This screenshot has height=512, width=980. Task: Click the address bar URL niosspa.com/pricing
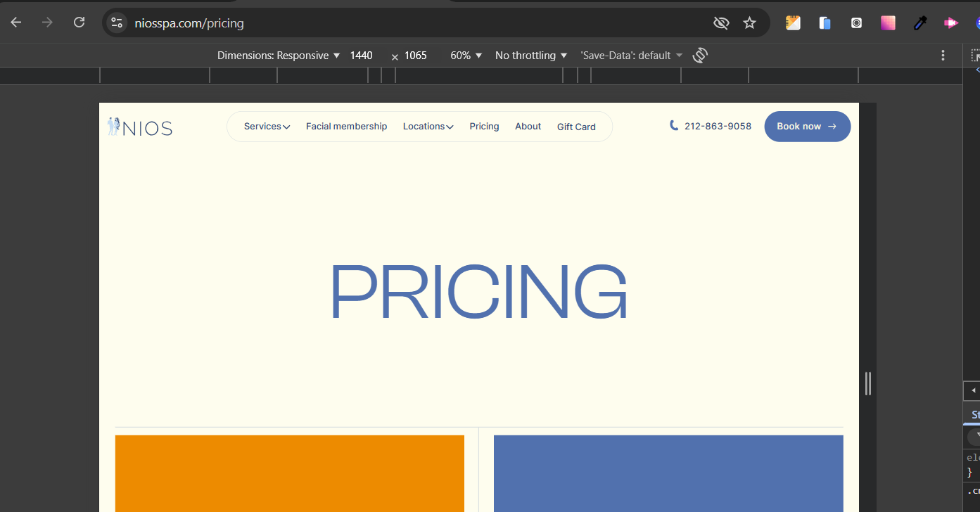(189, 23)
